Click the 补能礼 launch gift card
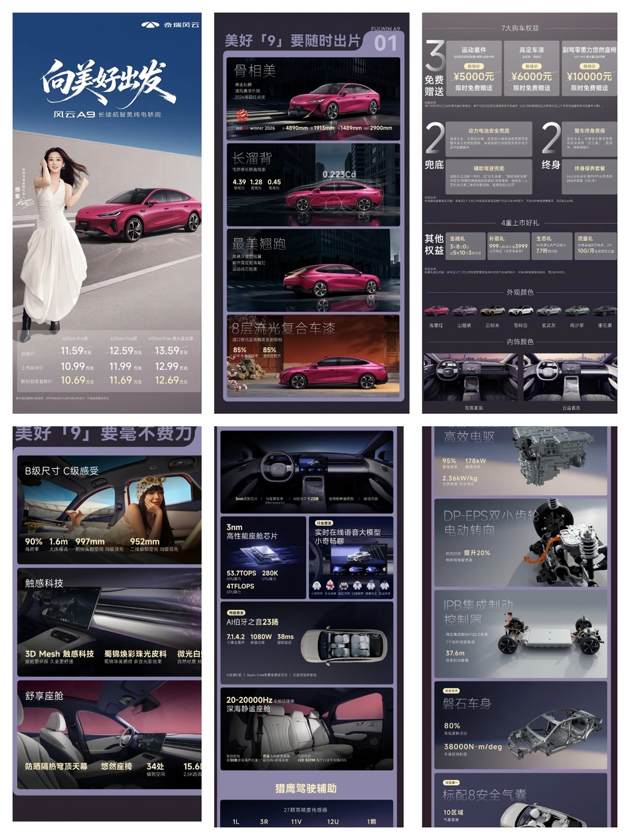The image size is (630, 840). tap(509, 246)
